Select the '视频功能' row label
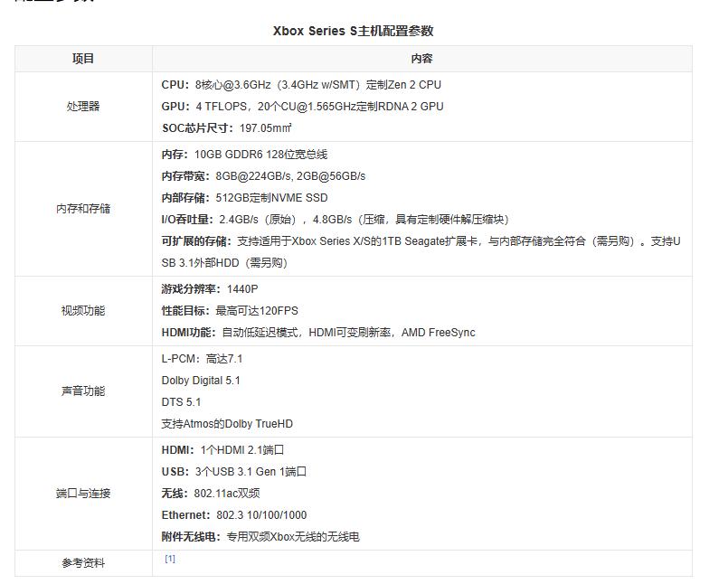Image resolution: width=728 pixels, height=584 pixels. [x=83, y=311]
